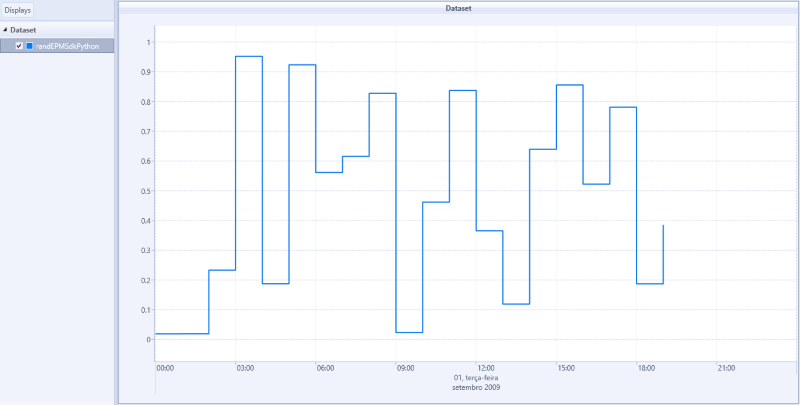
Task: Click the 0.3 value axis label
Action: 146,250
